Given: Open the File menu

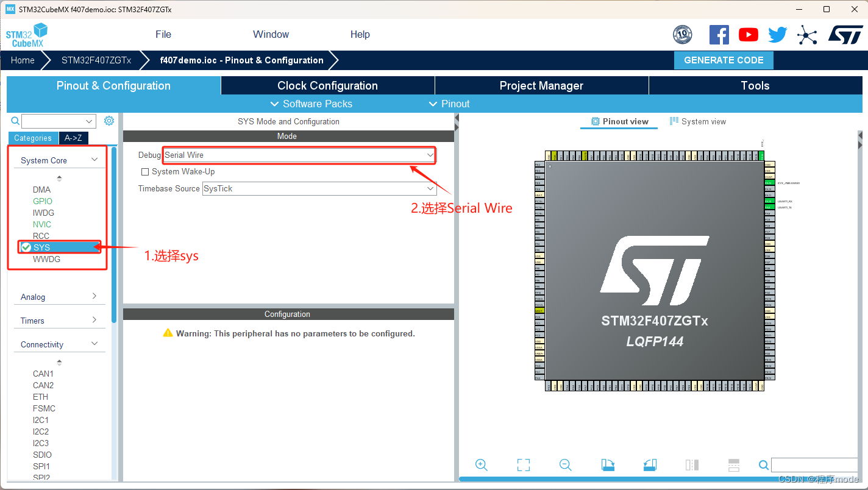Looking at the screenshot, I should tap(163, 35).
